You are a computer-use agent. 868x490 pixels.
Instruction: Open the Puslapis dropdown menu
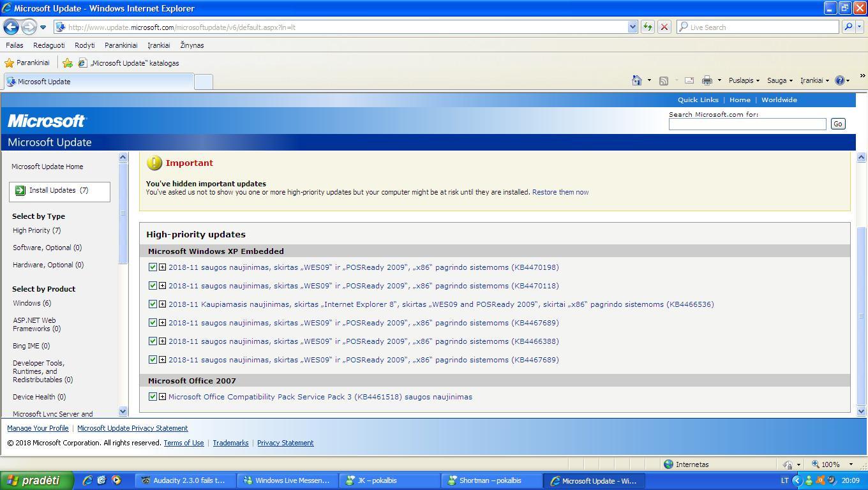pyautogui.click(x=744, y=80)
